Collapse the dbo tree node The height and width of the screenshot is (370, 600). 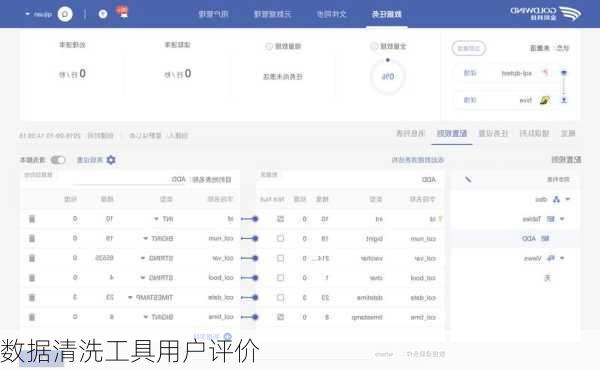click(568, 199)
